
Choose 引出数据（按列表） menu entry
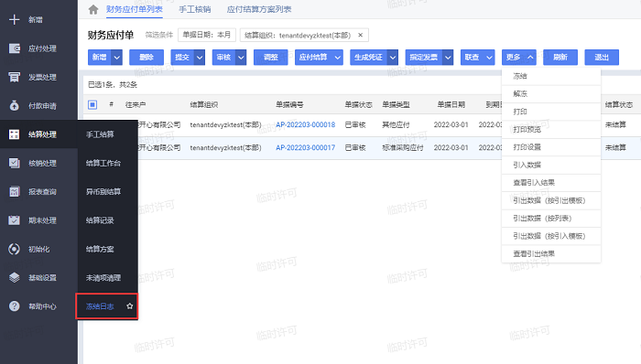551,219
